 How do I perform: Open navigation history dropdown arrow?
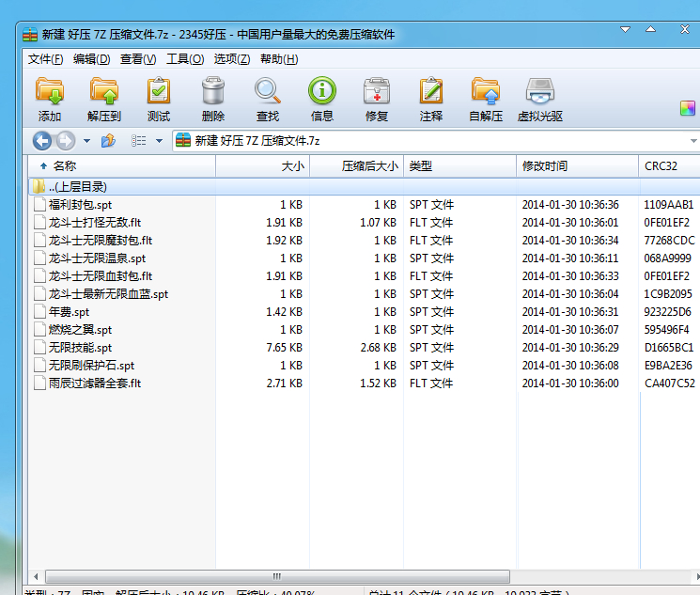point(86,141)
